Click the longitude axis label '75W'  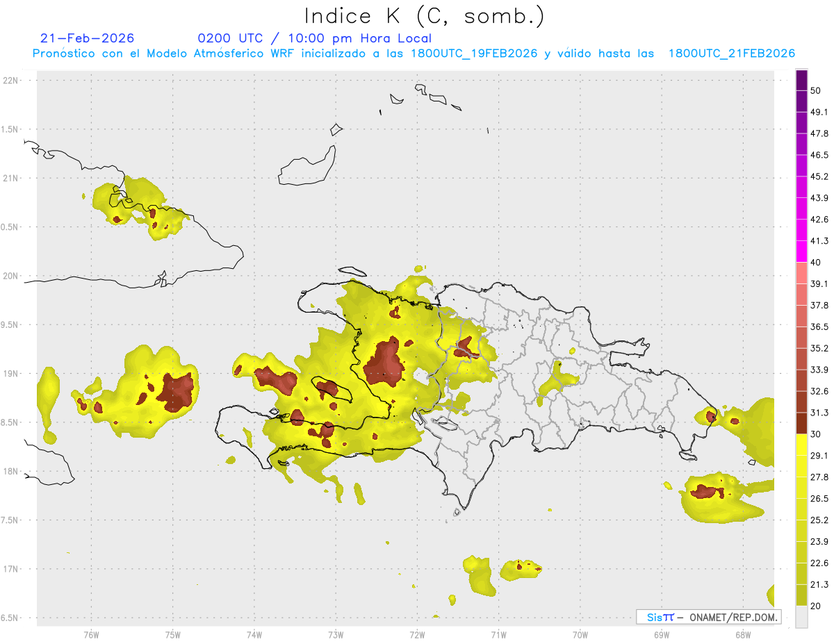[x=172, y=635]
